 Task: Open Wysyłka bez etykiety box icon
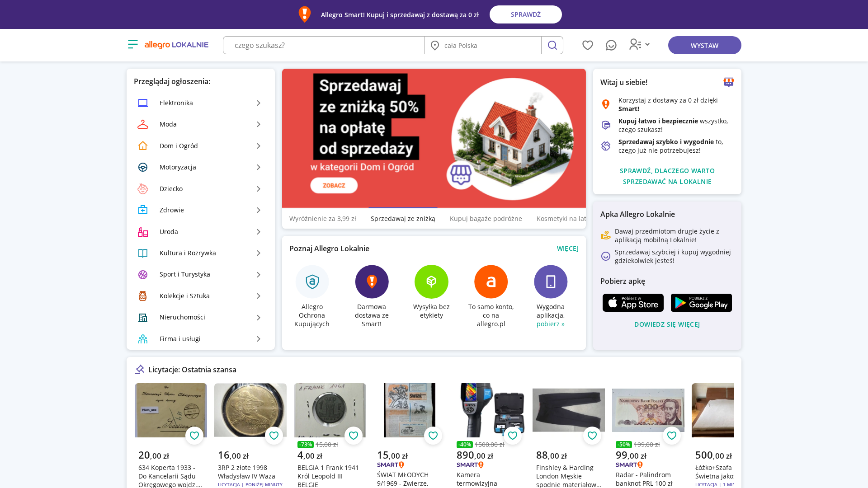[x=431, y=282]
